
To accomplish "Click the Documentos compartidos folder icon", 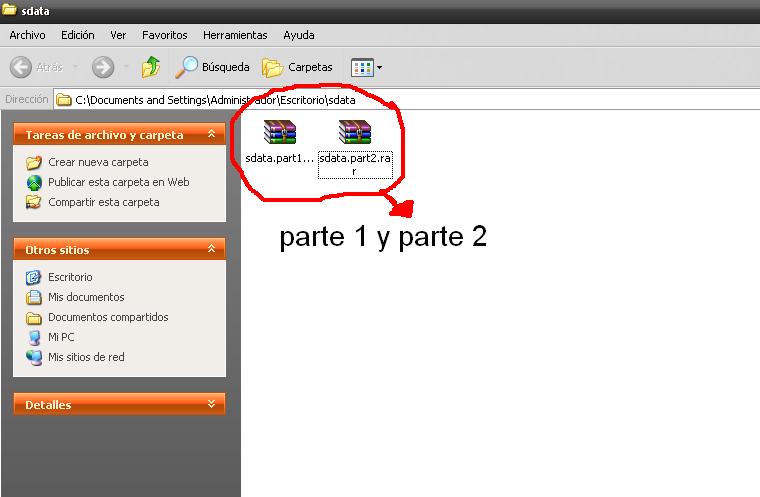I will click(x=33, y=318).
